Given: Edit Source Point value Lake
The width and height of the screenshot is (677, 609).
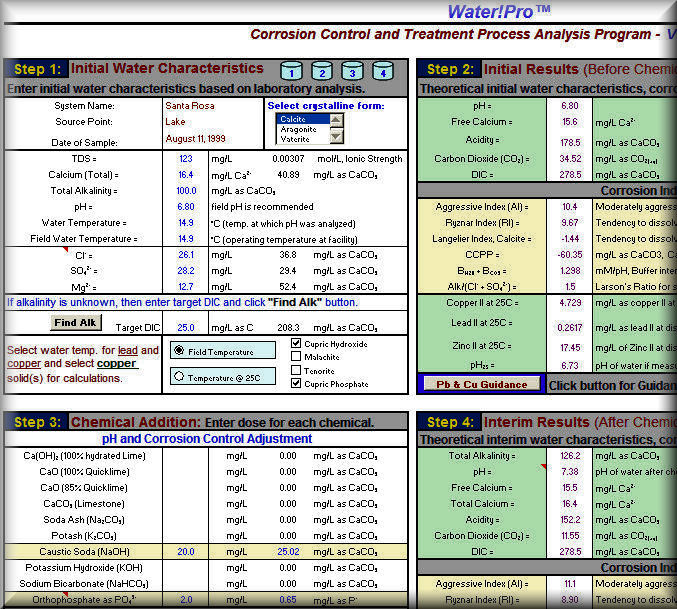Looking at the screenshot, I should (x=175, y=122).
